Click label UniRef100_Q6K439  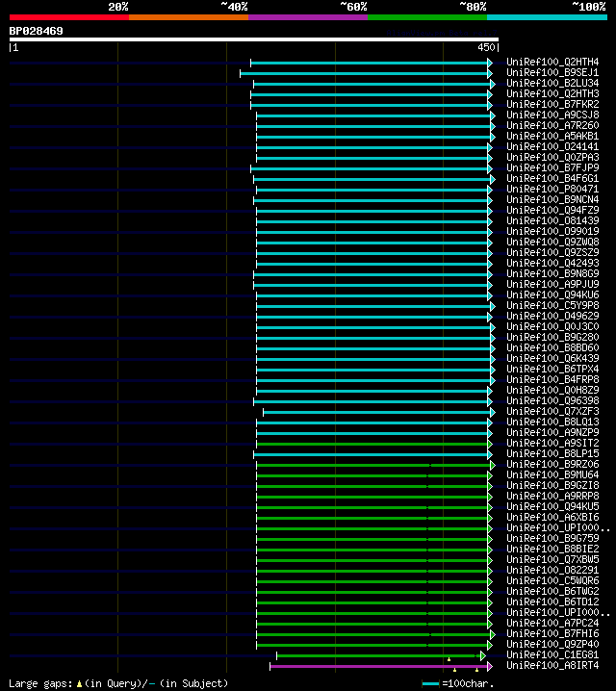[552, 358]
